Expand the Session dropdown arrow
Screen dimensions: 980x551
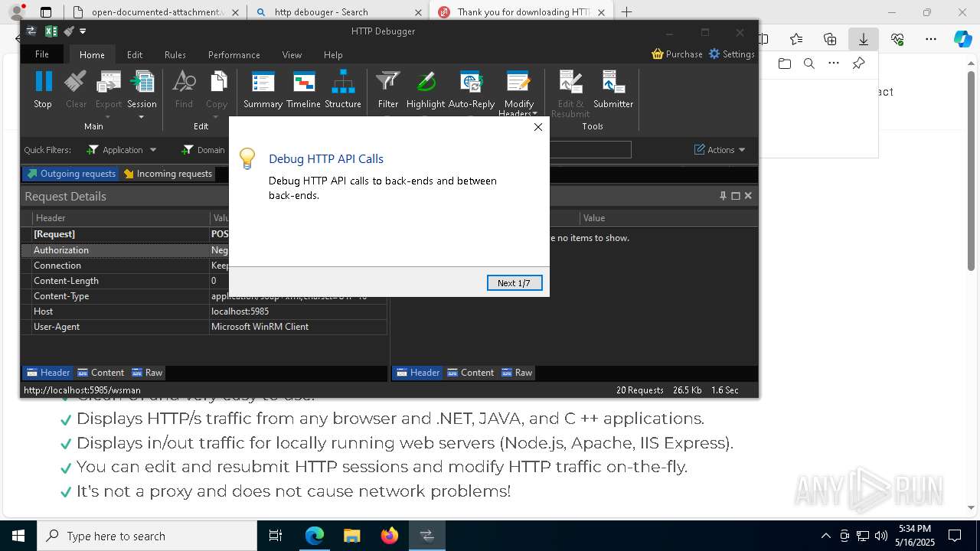coord(142,117)
